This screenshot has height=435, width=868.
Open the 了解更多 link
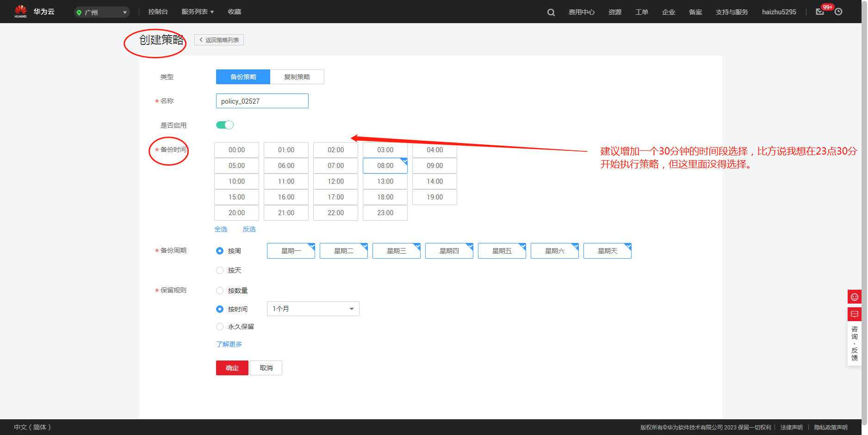point(229,344)
